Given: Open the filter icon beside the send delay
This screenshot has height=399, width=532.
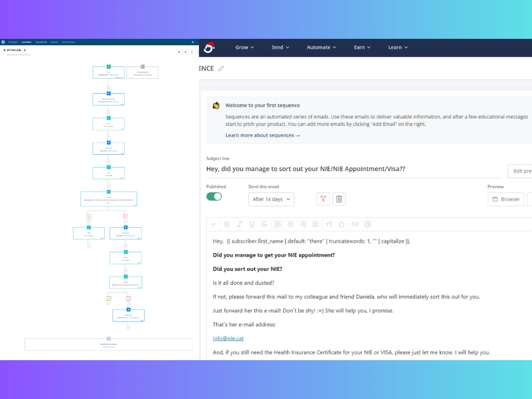Looking at the screenshot, I should (x=323, y=198).
